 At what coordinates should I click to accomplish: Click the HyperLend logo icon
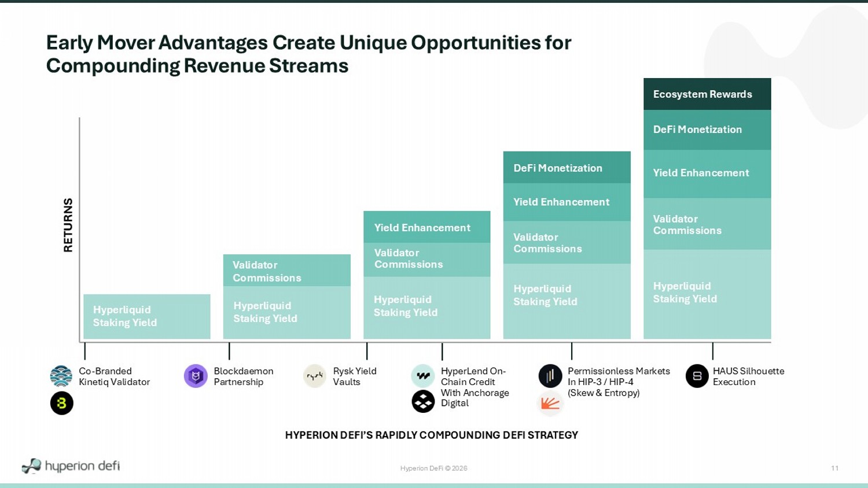(423, 376)
